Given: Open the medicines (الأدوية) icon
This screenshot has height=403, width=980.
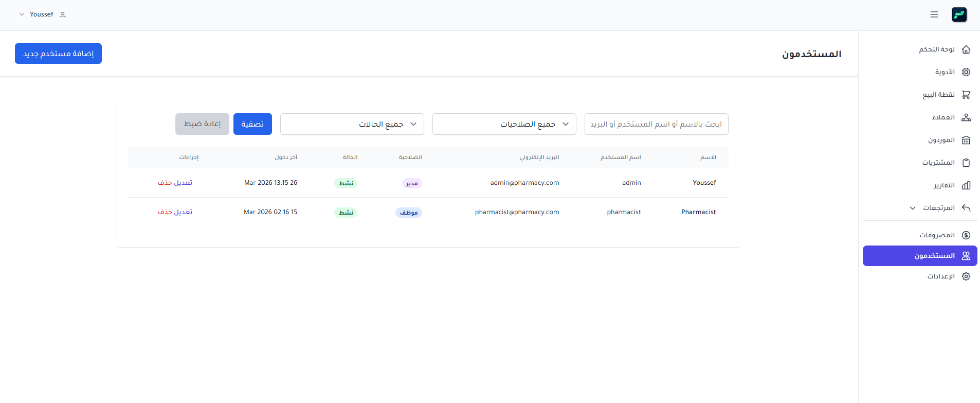Looking at the screenshot, I should point(966,72).
